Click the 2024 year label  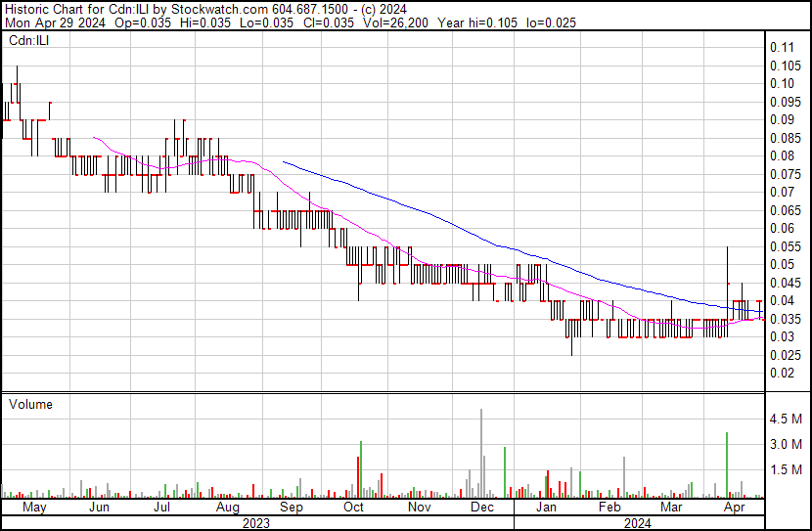pyautogui.click(x=637, y=523)
